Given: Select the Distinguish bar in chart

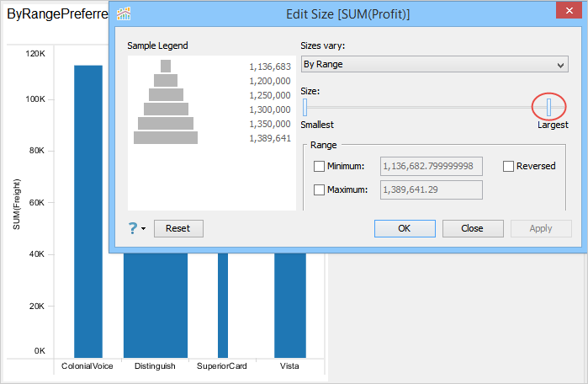Looking at the screenshot, I should pyautogui.click(x=156, y=306).
